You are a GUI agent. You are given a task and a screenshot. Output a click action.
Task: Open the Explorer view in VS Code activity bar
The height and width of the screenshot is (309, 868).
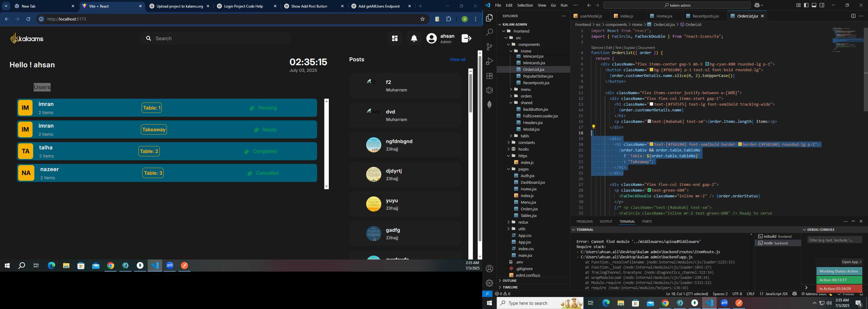click(489, 18)
